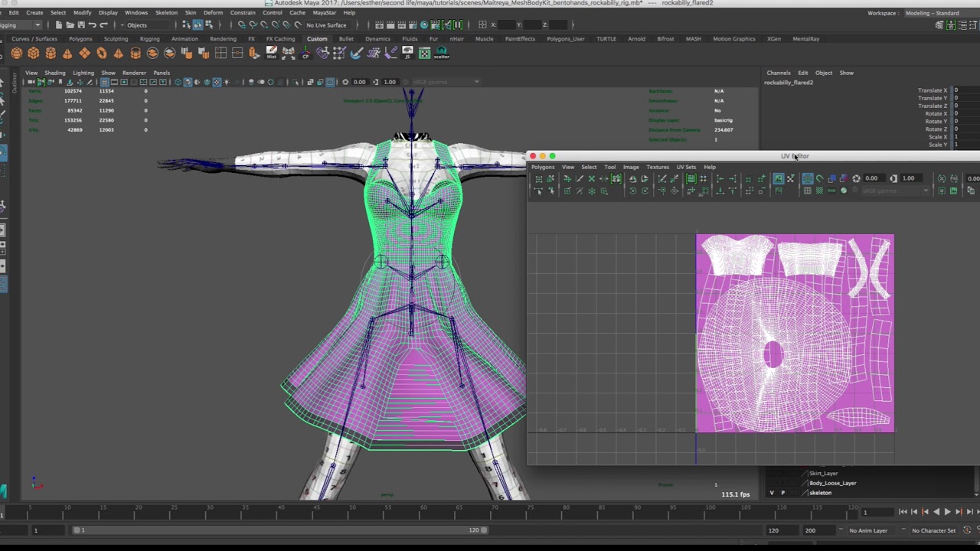The image size is (980, 551).
Task: Select the polygon cone shelf icon
Action: 67,53
